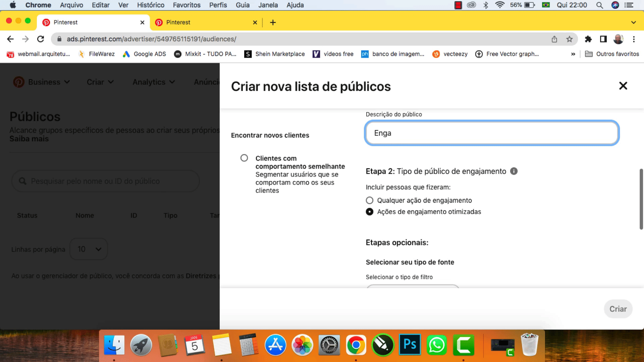Open the Analytics dropdown in the navbar
The image size is (644, 362).
[x=154, y=82]
